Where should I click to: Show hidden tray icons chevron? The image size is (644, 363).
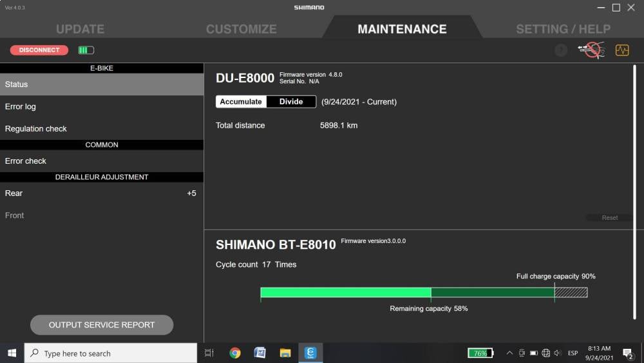coord(509,353)
